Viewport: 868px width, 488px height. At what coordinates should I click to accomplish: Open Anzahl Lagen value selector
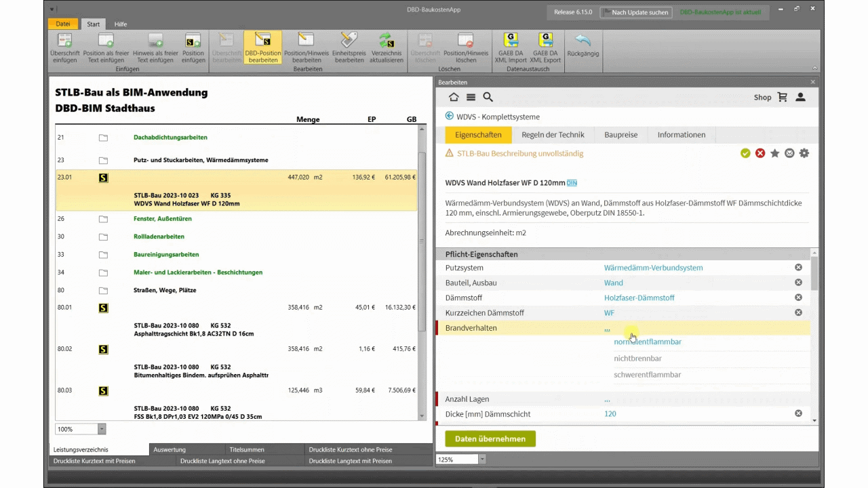click(x=607, y=399)
